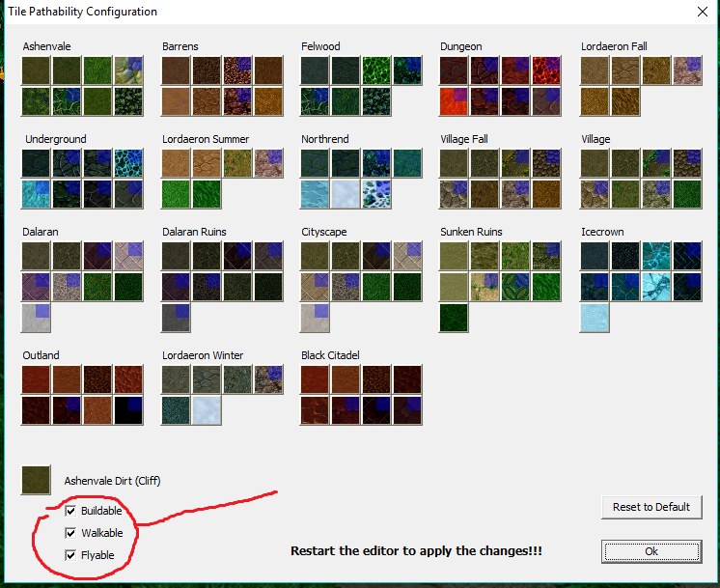Image resolution: width=720 pixels, height=588 pixels.
Task: Click the 'Black Citadel' group label
Action: click(x=330, y=355)
